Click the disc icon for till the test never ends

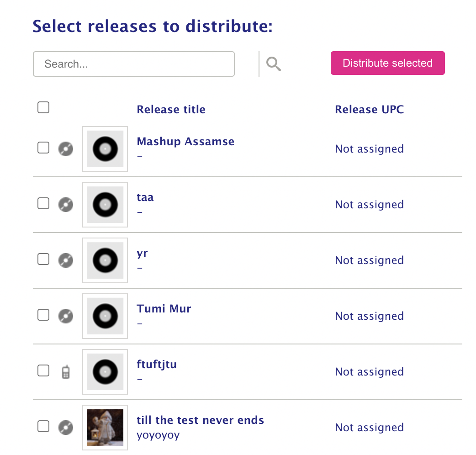coord(66,428)
